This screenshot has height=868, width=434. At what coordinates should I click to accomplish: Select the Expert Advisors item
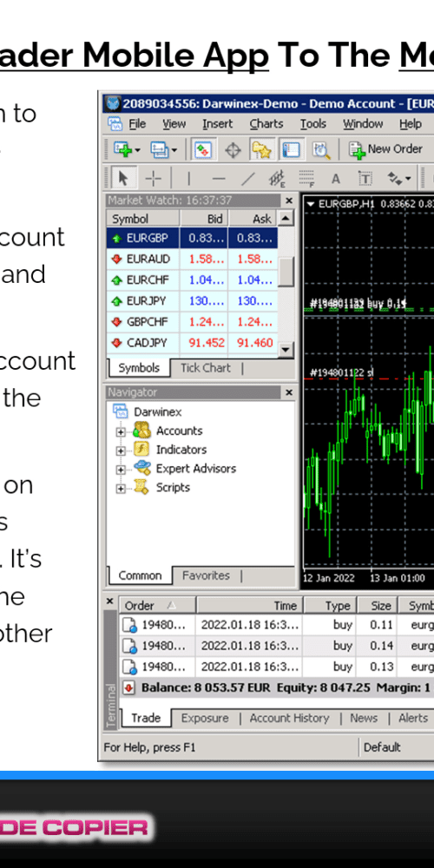tap(196, 469)
